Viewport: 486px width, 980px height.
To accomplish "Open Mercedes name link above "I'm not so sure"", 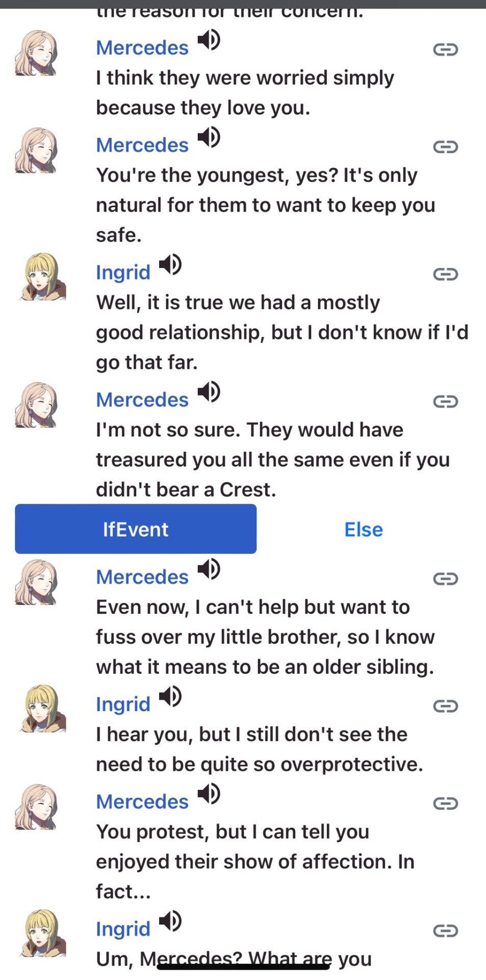I will pyautogui.click(x=142, y=400).
